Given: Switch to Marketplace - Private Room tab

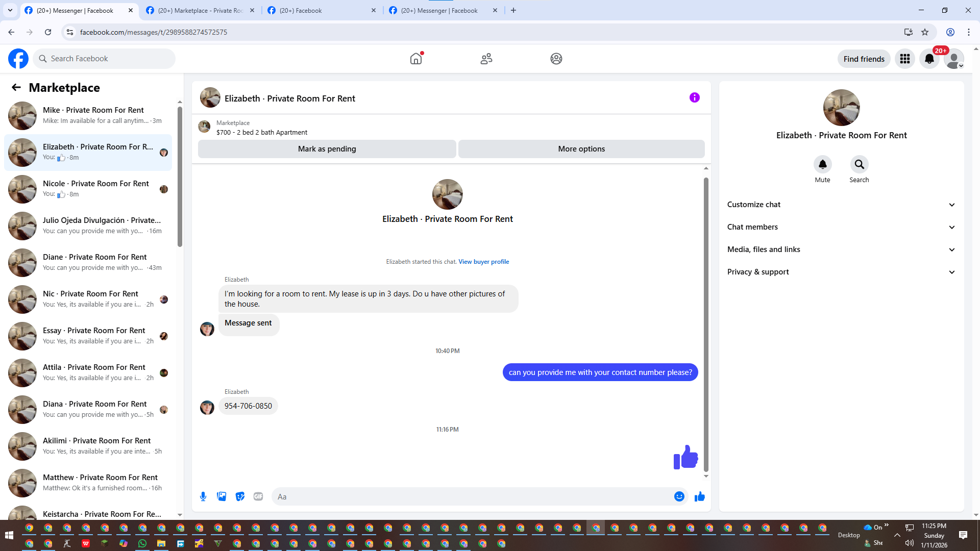Looking at the screenshot, I should 200,10.
